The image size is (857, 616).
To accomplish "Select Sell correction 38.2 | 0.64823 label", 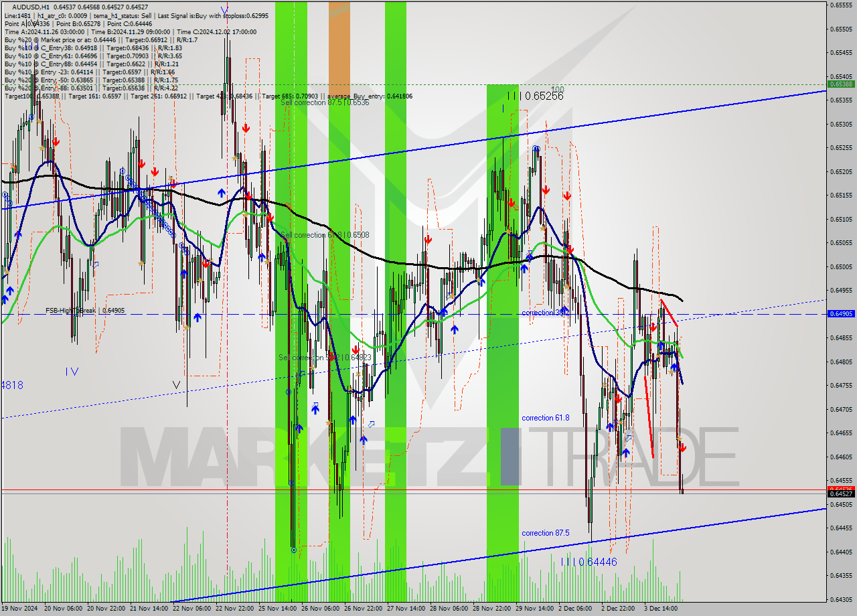I will [325, 358].
